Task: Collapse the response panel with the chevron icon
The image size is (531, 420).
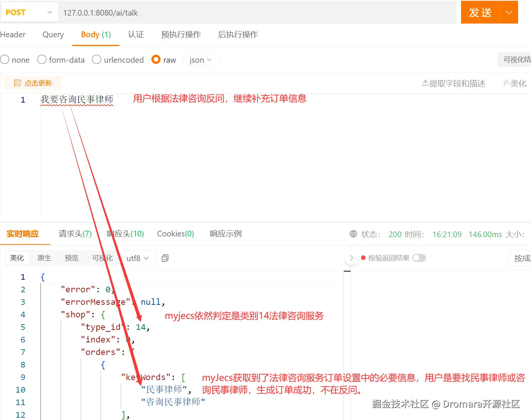Action: coord(351,258)
